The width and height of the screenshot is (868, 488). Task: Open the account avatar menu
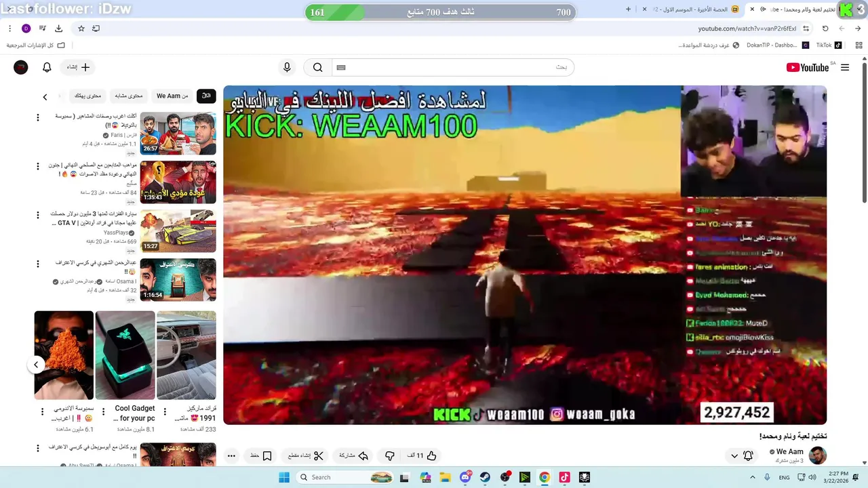[21, 67]
